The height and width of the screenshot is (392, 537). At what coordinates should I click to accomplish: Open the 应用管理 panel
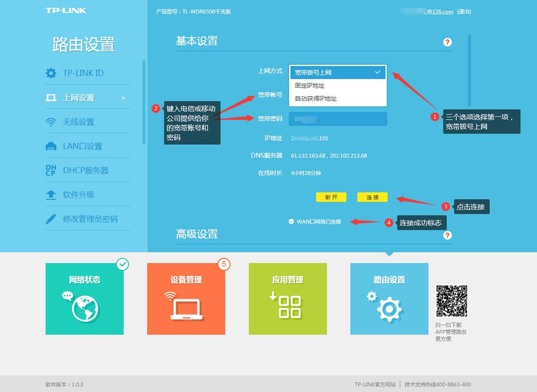click(288, 298)
